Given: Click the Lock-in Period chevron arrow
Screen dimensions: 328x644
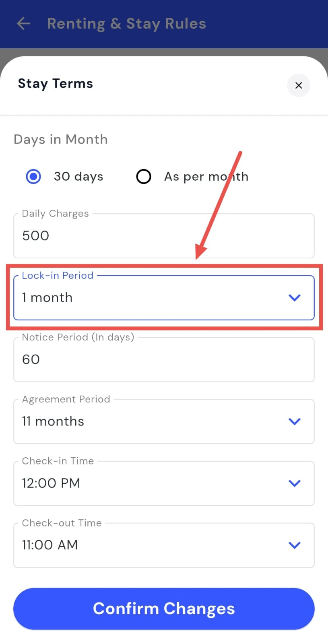Looking at the screenshot, I should (x=295, y=298).
